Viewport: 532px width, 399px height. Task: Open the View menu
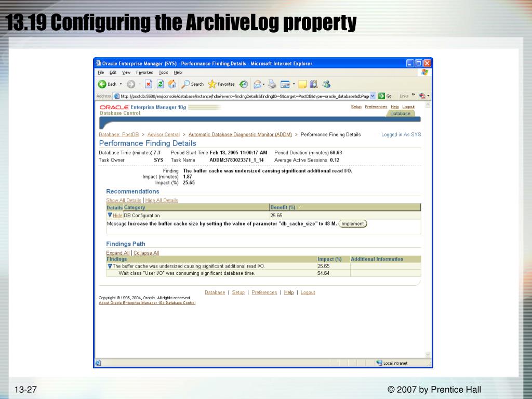point(126,72)
